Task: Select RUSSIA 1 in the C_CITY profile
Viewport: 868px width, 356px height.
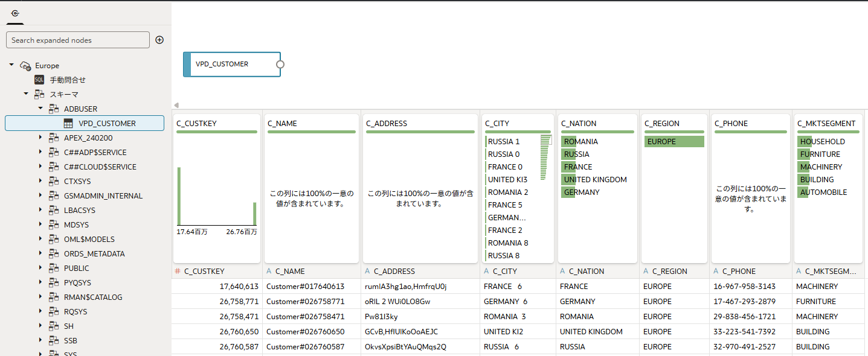Action: click(504, 141)
